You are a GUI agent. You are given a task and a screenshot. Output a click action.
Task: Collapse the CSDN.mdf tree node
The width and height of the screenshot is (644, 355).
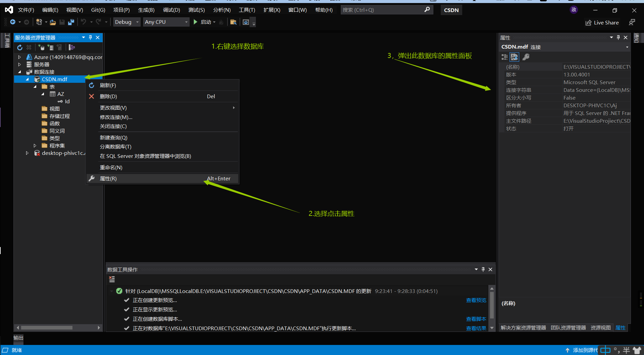27,79
